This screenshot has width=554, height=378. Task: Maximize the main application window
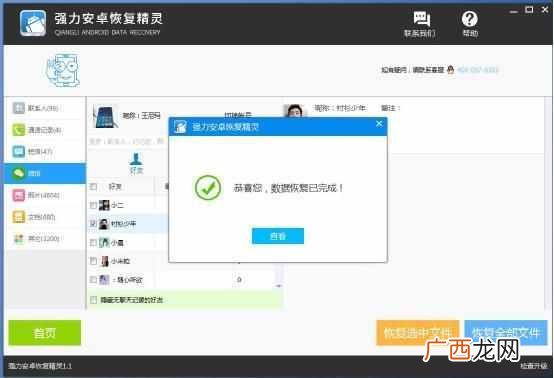tap(529, 10)
